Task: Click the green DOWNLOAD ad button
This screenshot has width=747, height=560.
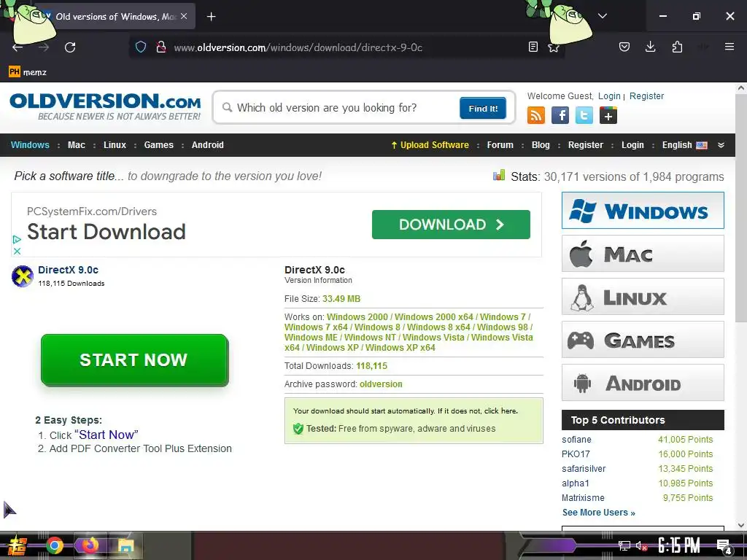Action: pyautogui.click(x=451, y=225)
